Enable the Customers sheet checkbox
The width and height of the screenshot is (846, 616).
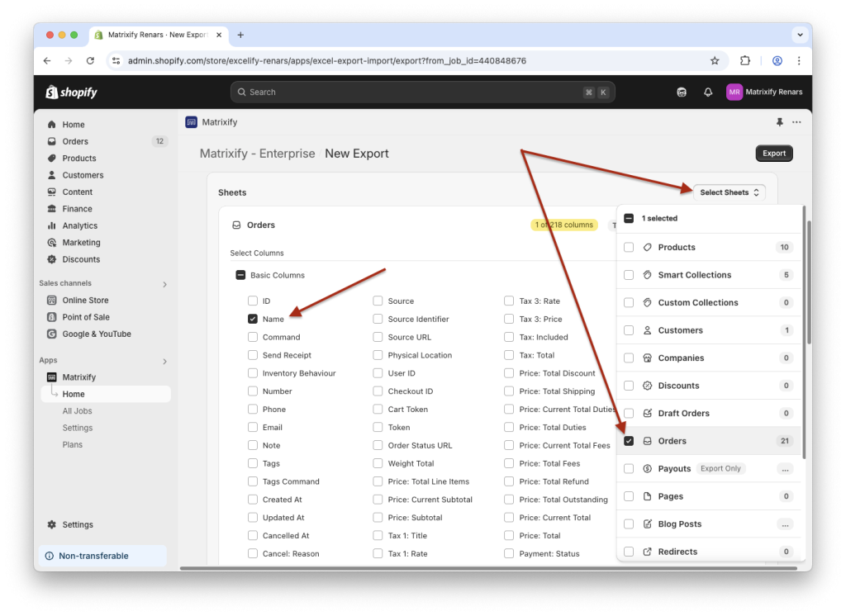(629, 329)
